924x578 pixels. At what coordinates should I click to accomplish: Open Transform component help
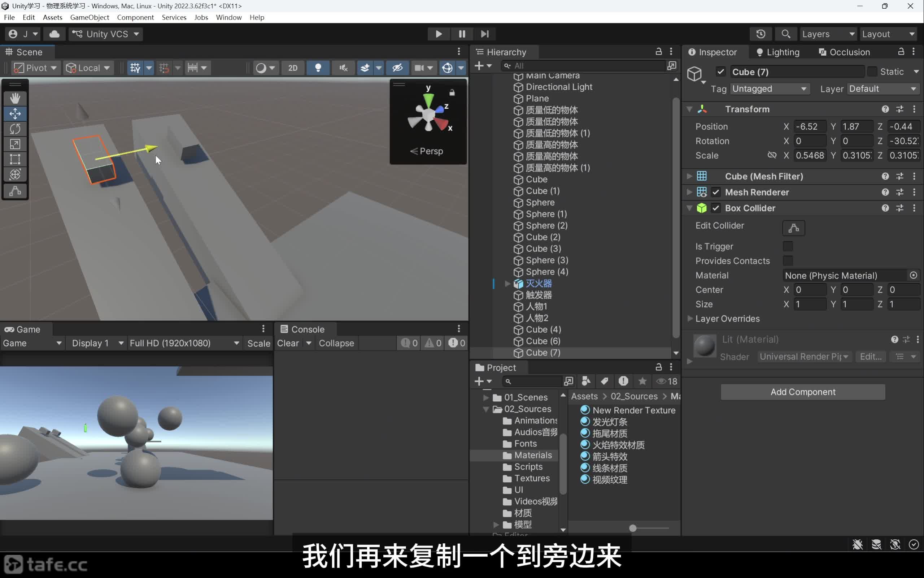coord(885,109)
